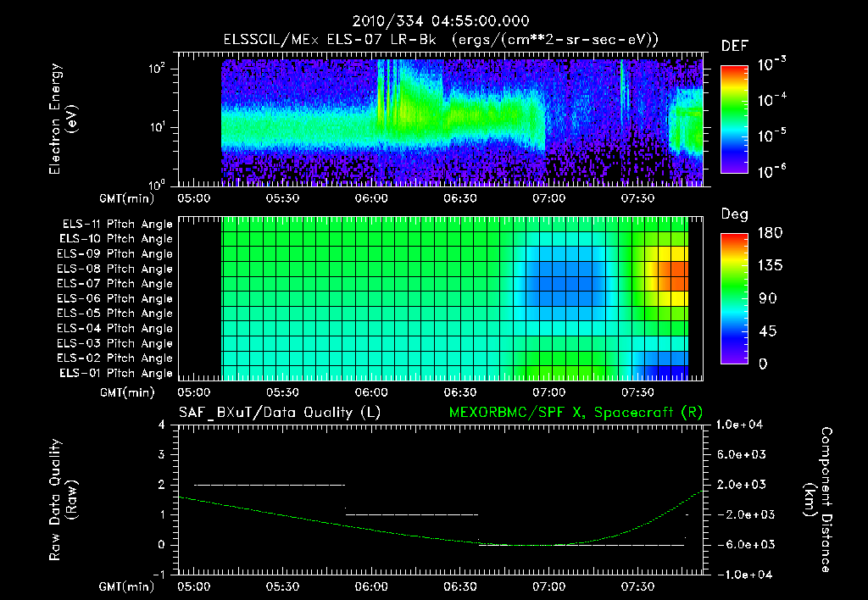Click 1.0e+04 right axis label
This screenshot has width=868, height=600.
[739, 425]
